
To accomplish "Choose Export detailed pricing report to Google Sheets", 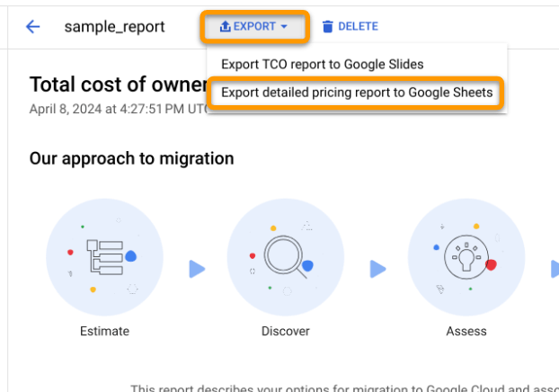I will click(x=357, y=93).
